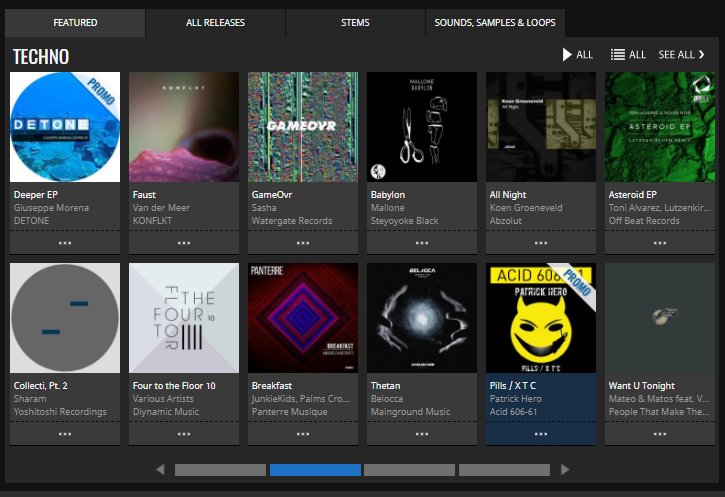The image size is (725, 497).
Task: Add all tracks to queue list
Action: 628,55
